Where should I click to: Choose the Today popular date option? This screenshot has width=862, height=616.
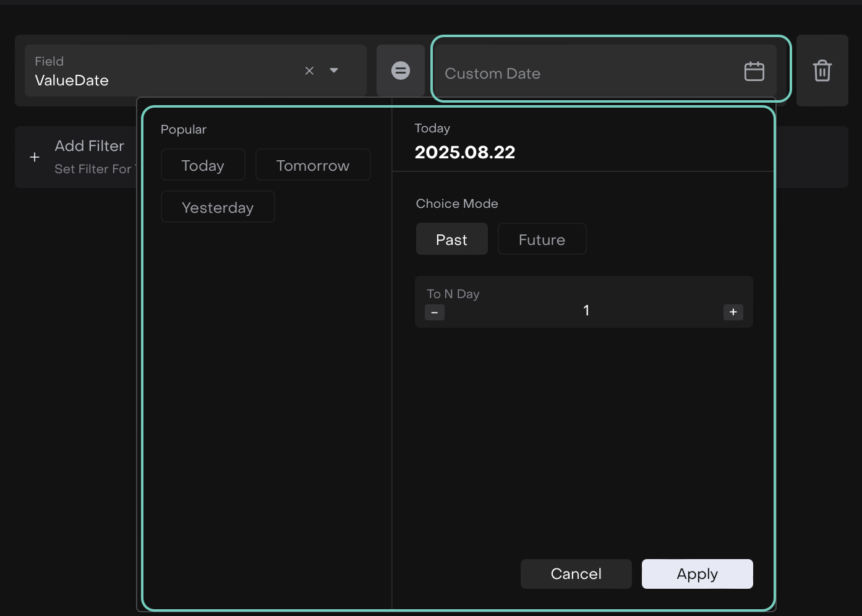click(203, 165)
